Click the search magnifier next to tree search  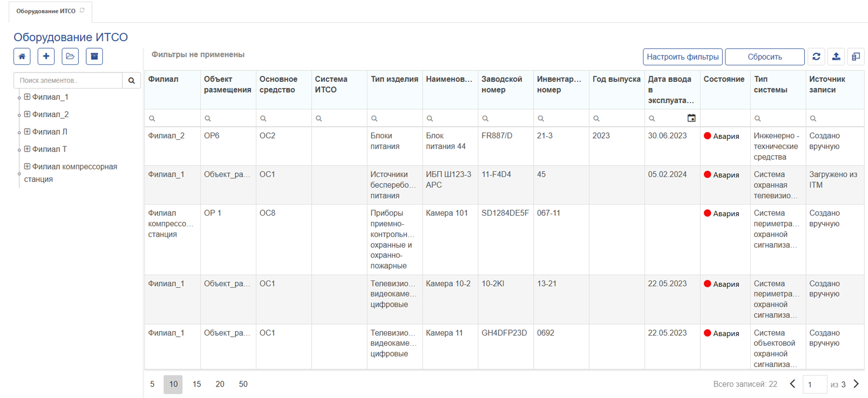click(x=132, y=80)
